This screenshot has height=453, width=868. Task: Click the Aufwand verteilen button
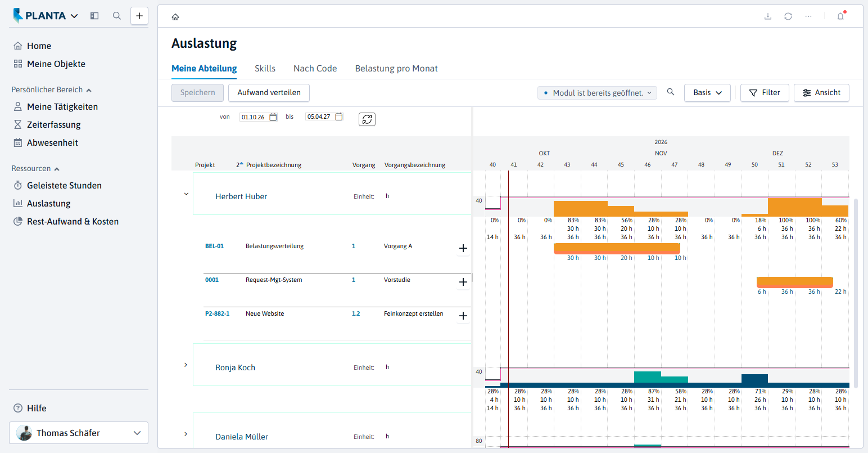(269, 93)
